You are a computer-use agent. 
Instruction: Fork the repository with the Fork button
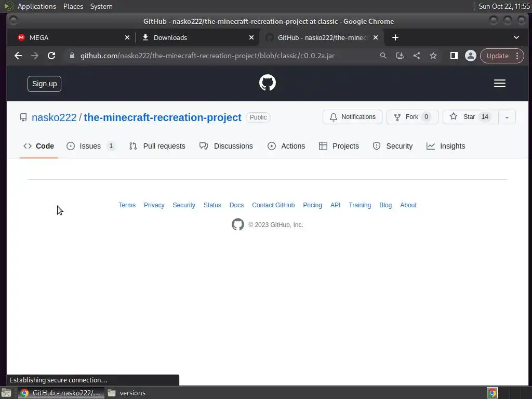click(x=412, y=117)
